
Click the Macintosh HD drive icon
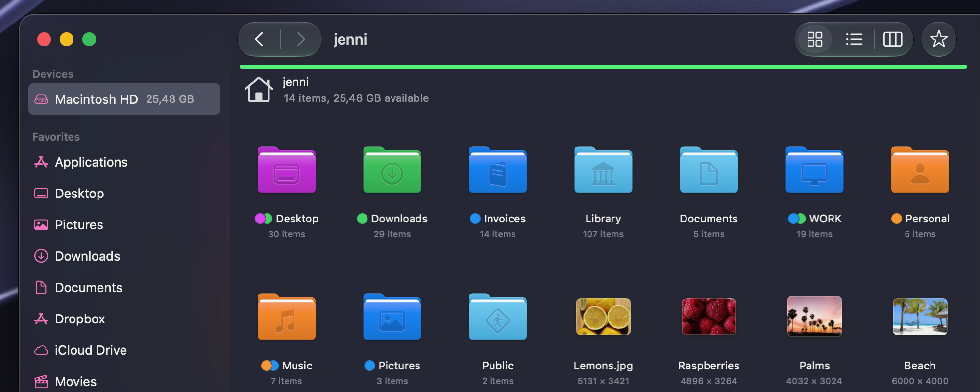(x=41, y=99)
